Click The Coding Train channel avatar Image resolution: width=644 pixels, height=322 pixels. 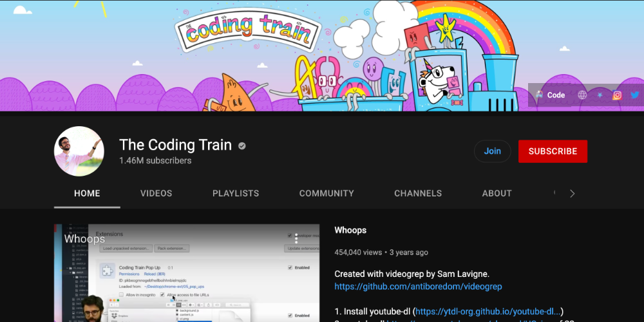click(79, 151)
